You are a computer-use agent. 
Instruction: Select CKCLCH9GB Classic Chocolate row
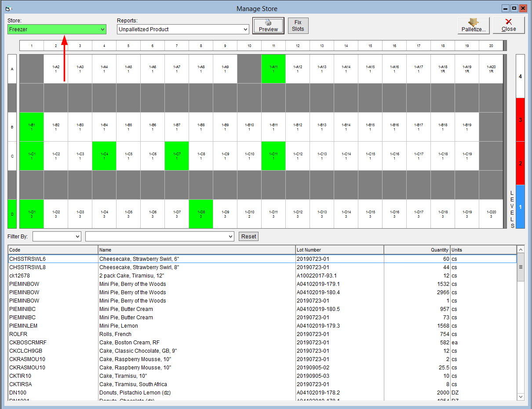coord(262,351)
